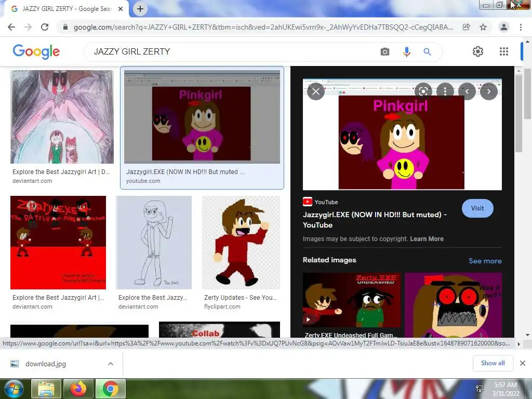
Task: Open the red Zerty.EXE 4 result thumbnail
Action: 58,243
